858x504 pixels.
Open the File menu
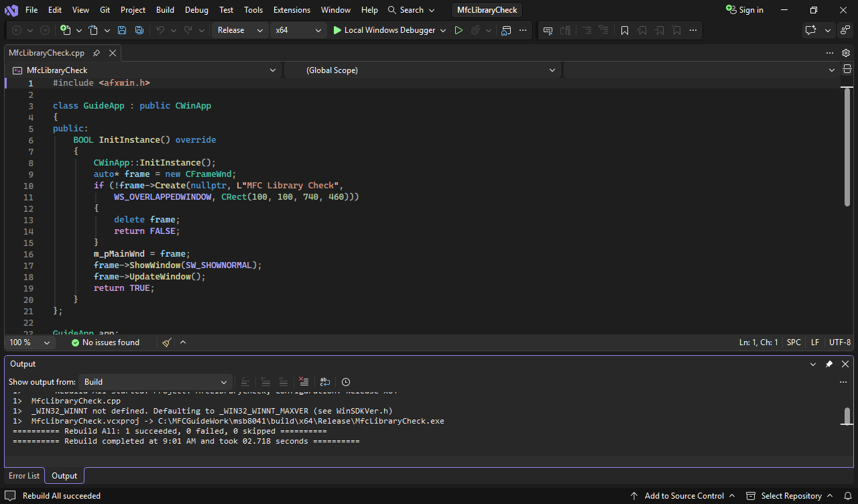32,10
